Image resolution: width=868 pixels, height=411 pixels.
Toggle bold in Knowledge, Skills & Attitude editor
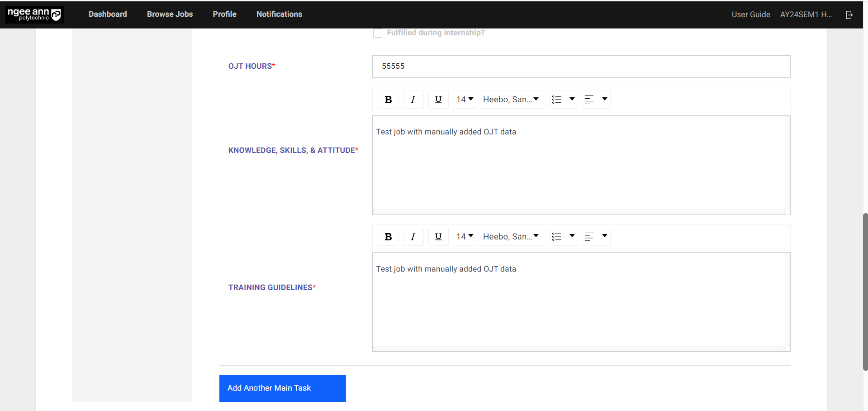(388, 100)
